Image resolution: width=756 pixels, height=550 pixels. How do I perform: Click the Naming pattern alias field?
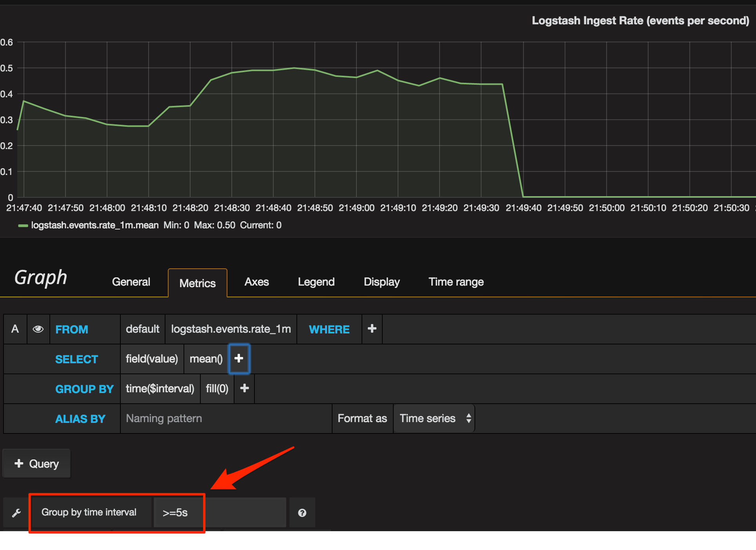226,418
